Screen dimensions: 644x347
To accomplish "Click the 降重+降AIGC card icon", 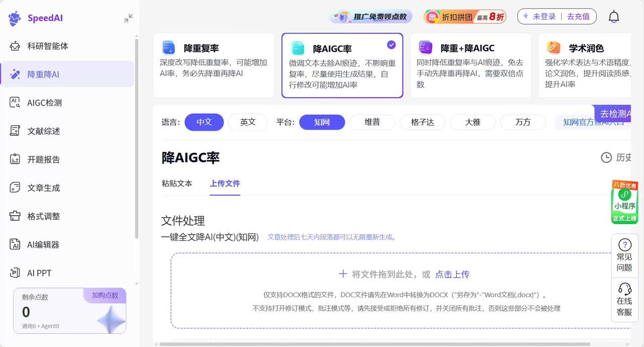I will [426, 47].
